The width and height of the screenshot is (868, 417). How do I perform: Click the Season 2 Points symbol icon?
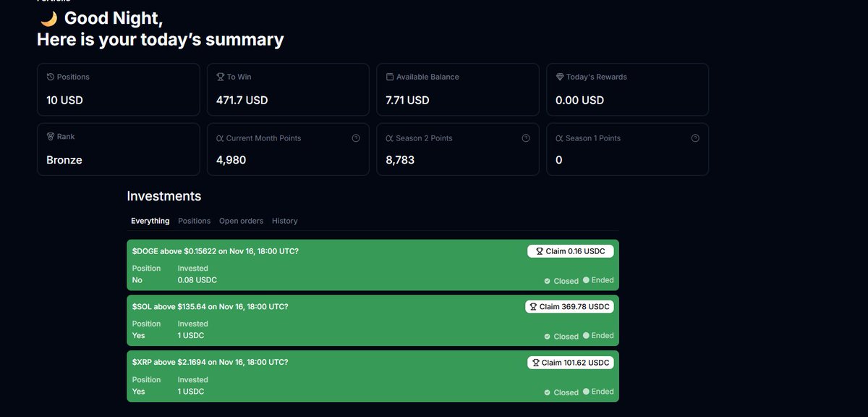pyautogui.click(x=389, y=138)
